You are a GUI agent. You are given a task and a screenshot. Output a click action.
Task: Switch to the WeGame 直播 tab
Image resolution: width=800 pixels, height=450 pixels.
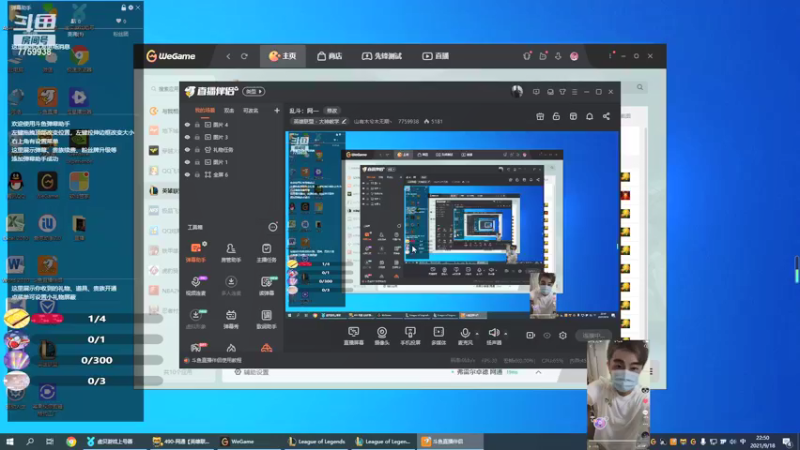point(435,56)
